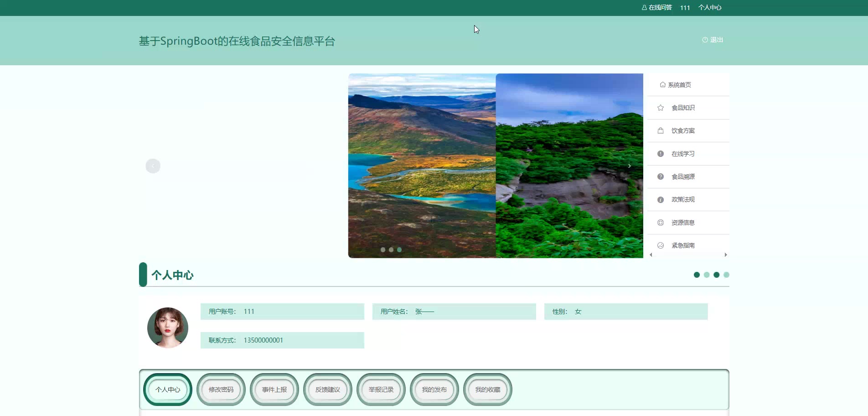Screen dimensions: 868x416
Task: Click the user avatar photo
Action: click(x=168, y=328)
